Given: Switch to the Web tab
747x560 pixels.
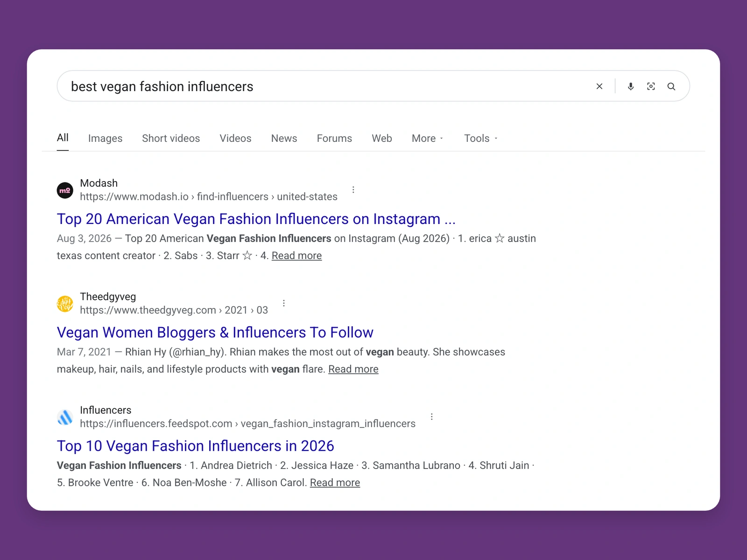Looking at the screenshot, I should click(382, 139).
